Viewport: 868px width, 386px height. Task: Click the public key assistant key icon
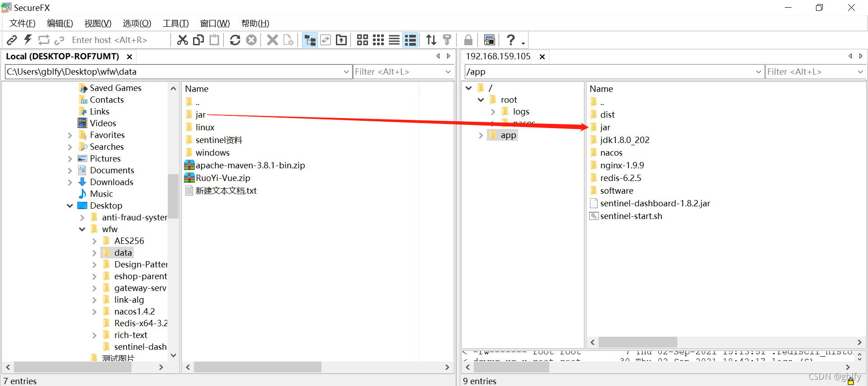447,40
